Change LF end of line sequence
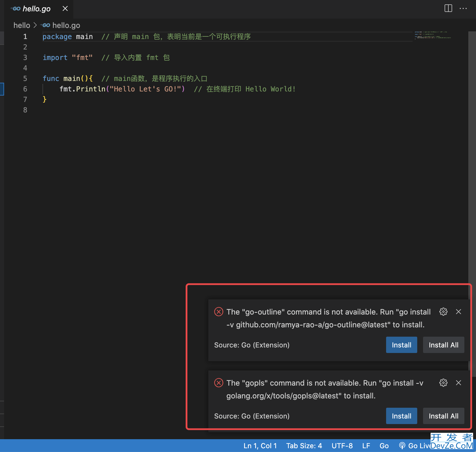The height and width of the screenshot is (452, 476). point(366,446)
